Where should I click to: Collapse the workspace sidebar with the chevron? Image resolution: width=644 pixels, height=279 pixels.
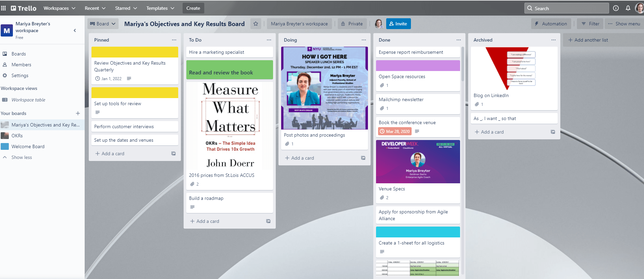point(75,30)
